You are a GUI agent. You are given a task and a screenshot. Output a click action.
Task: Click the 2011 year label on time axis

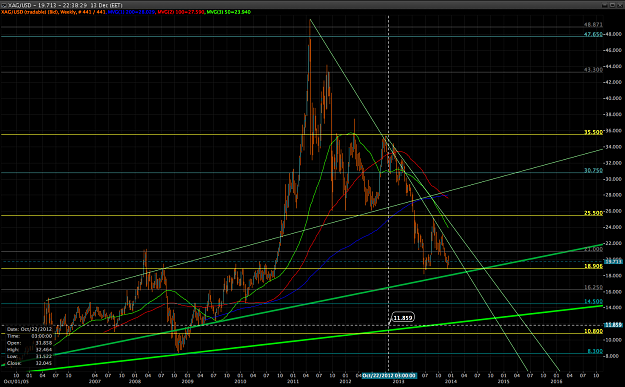tap(293, 381)
